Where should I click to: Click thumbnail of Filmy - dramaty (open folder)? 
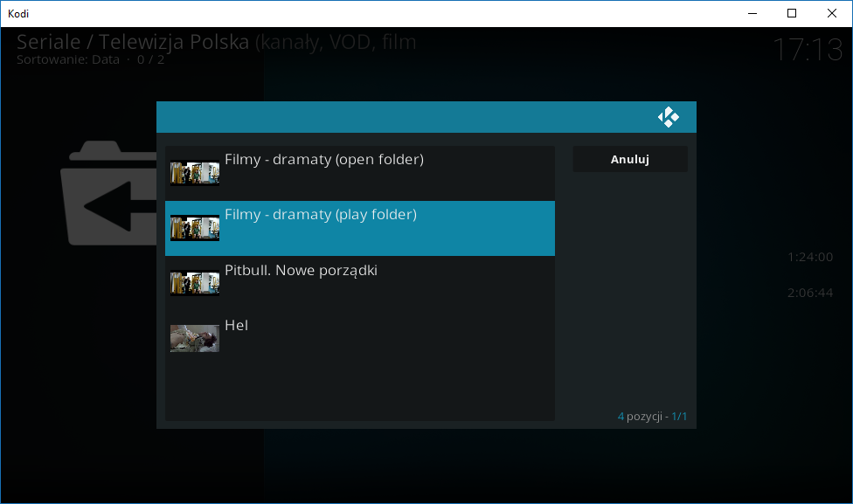pos(195,174)
